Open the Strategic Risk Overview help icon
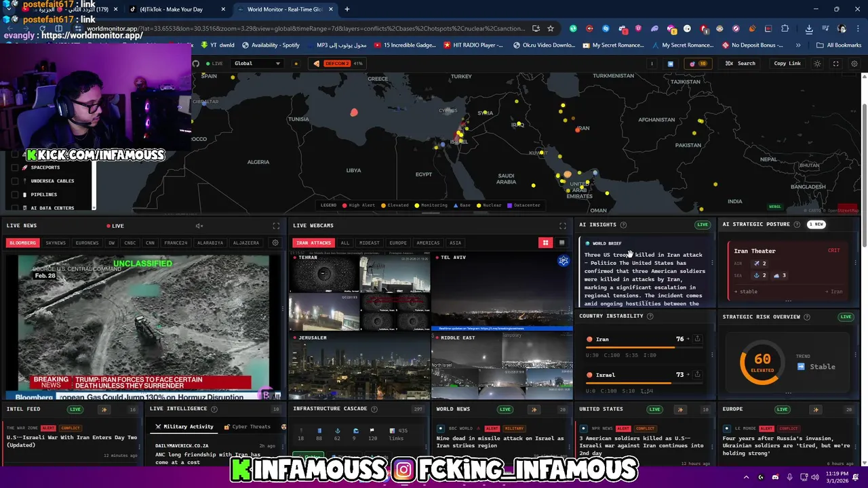868x488 pixels. tap(807, 317)
